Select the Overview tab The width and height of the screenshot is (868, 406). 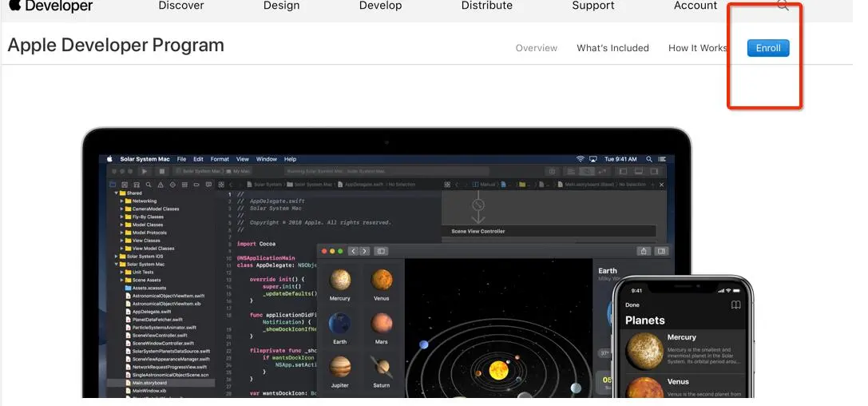pyautogui.click(x=537, y=48)
